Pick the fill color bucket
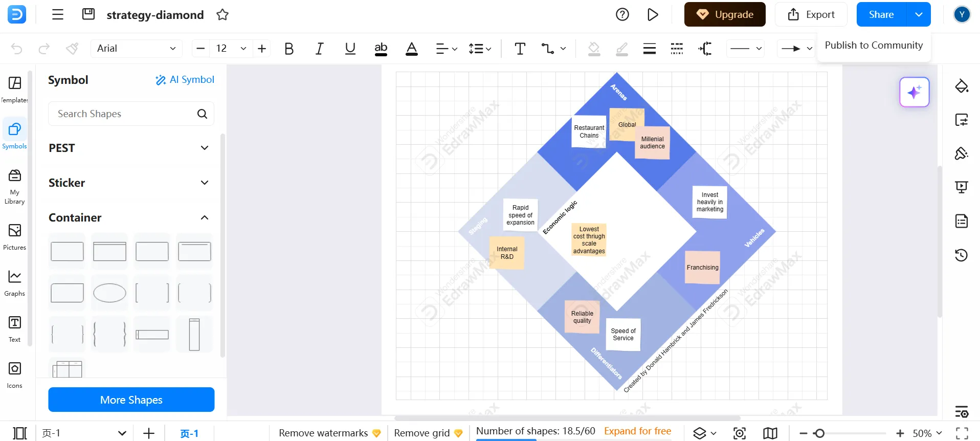Image resolution: width=980 pixels, height=441 pixels. pos(594,49)
